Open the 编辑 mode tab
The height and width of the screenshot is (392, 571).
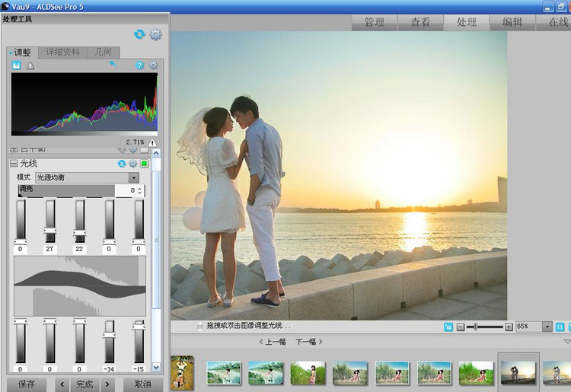pos(512,22)
